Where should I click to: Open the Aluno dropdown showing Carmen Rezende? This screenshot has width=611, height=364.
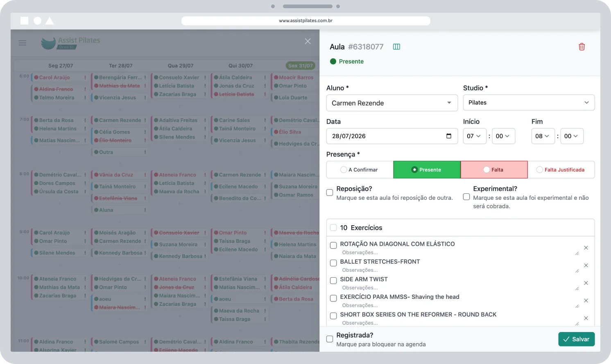point(392,103)
